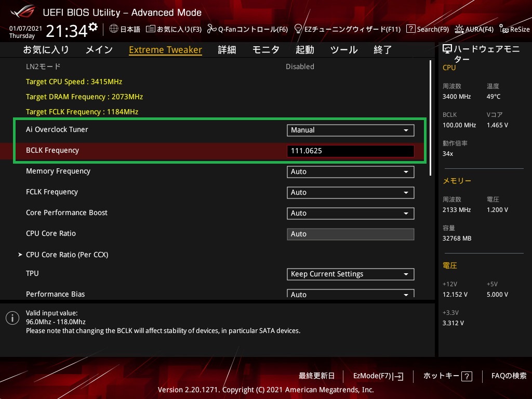Launch EZ Tuning Wizard bulb icon

pos(298,29)
